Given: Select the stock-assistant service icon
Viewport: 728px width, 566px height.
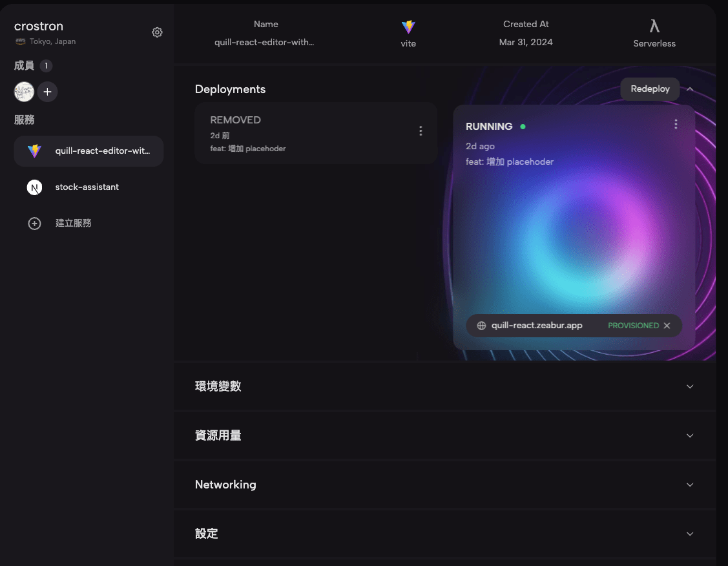Looking at the screenshot, I should click(34, 187).
